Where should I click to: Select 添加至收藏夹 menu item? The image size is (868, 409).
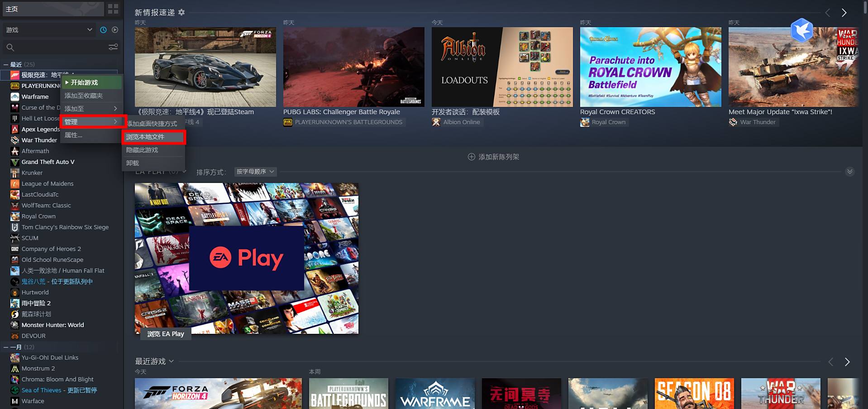tap(91, 96)
